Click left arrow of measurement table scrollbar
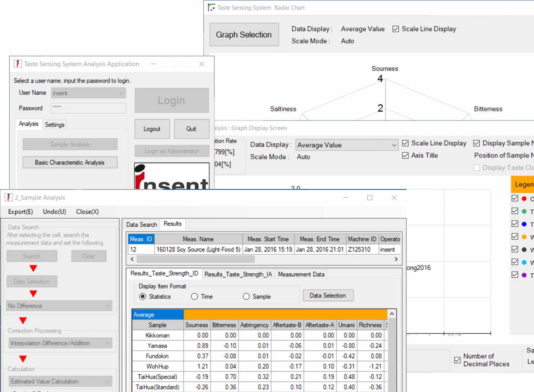Screen dimensions: 534x392 tap(132, 259)
